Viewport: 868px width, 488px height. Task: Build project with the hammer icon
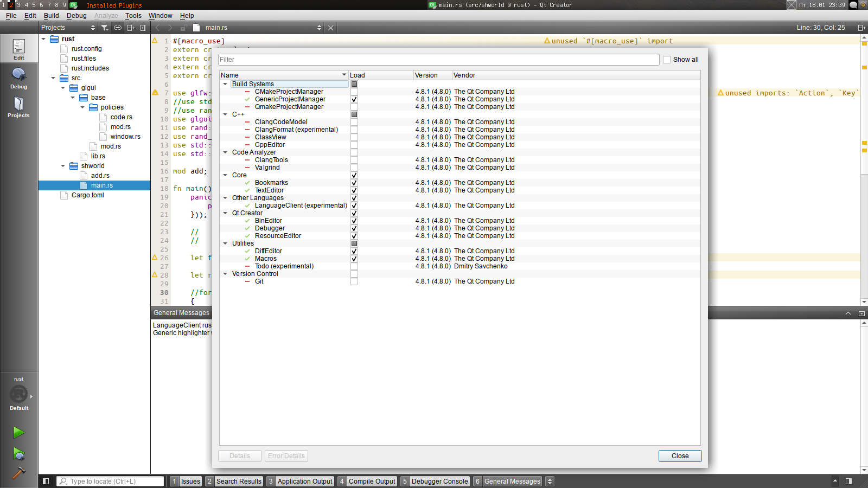pyautogui.click(x=19, y=473)
